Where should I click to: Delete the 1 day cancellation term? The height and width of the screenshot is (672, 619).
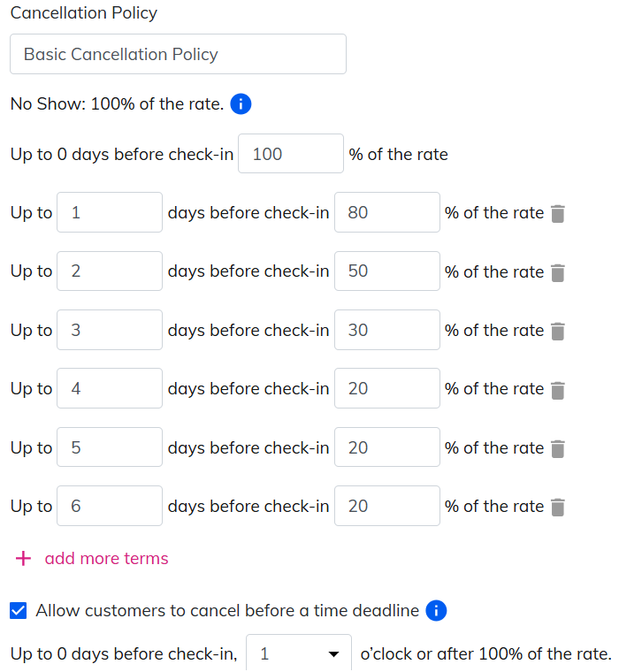pyautogui.click(x=557, y=214)
